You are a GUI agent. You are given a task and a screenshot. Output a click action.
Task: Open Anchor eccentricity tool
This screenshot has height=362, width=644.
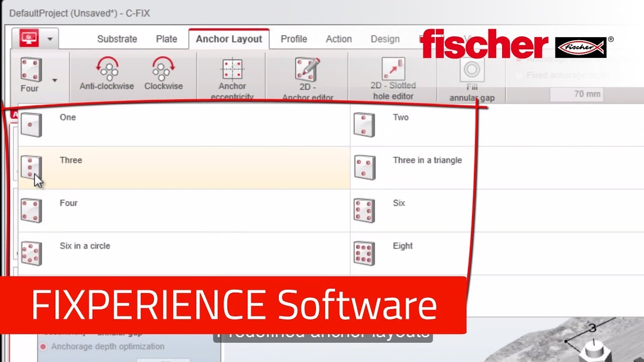(x=232, y=79)
